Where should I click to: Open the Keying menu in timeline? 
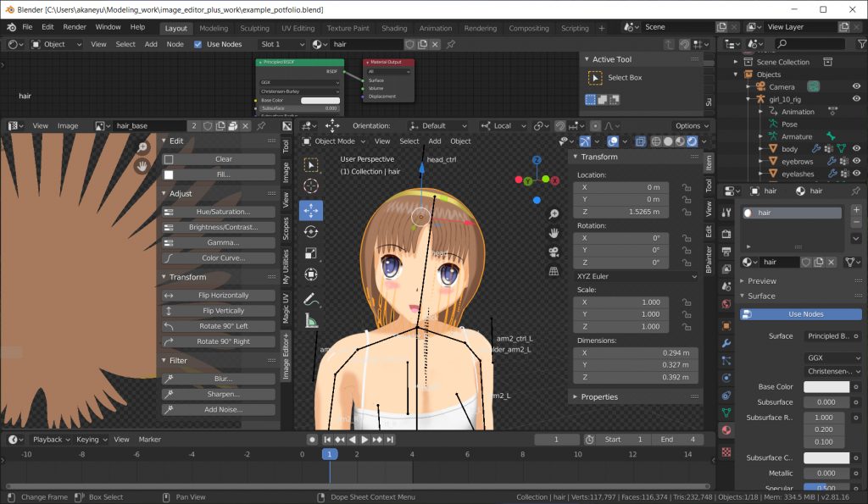tap(92, 440)
